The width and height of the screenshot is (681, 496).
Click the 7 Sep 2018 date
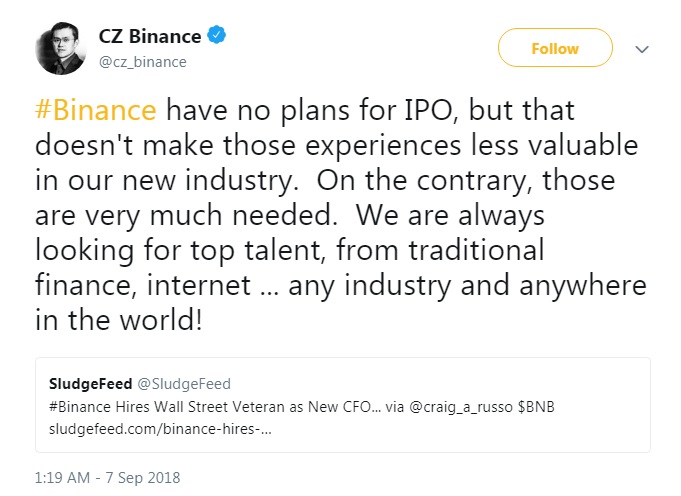click(143, 476)
